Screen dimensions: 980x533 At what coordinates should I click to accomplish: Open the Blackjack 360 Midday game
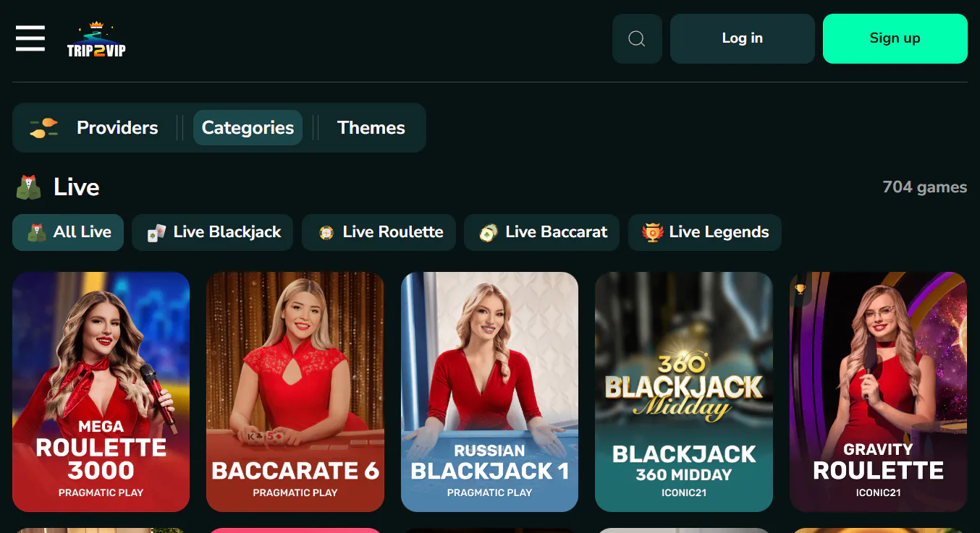pos(684,392)
